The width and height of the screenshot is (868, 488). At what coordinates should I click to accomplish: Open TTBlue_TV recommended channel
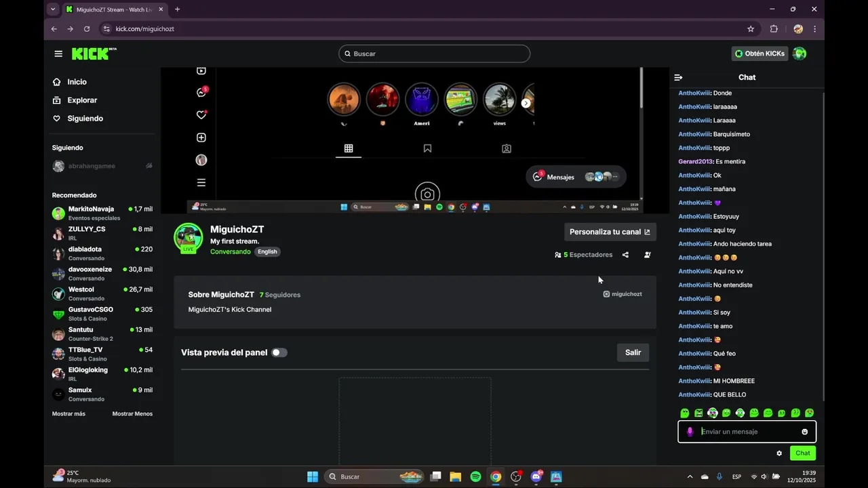point(102,354)
